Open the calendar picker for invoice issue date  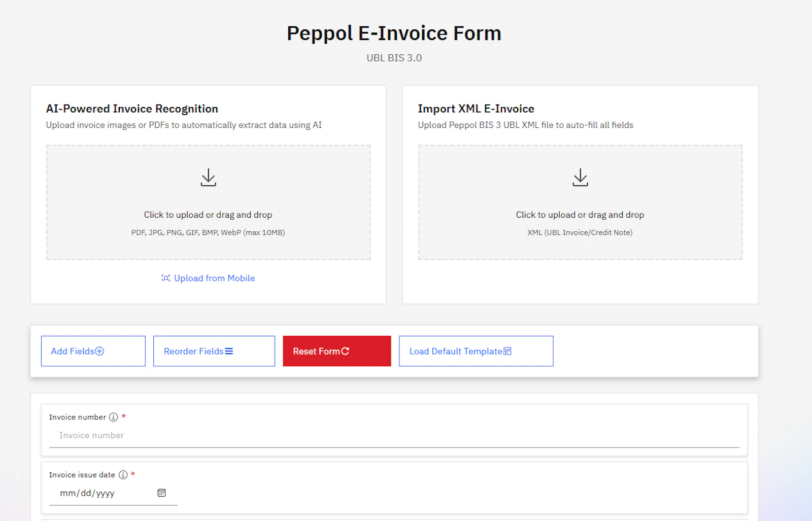tap(161, 493)
